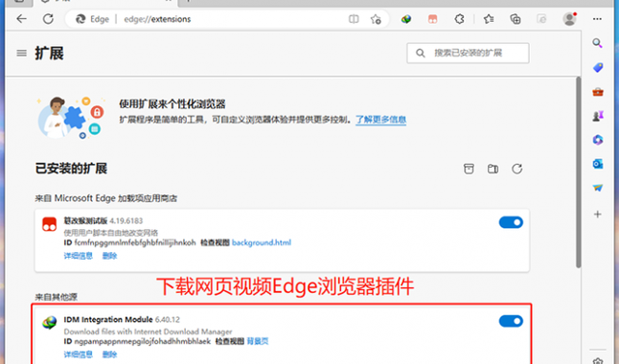Click 删除 for IDM Integration Module

110,354
